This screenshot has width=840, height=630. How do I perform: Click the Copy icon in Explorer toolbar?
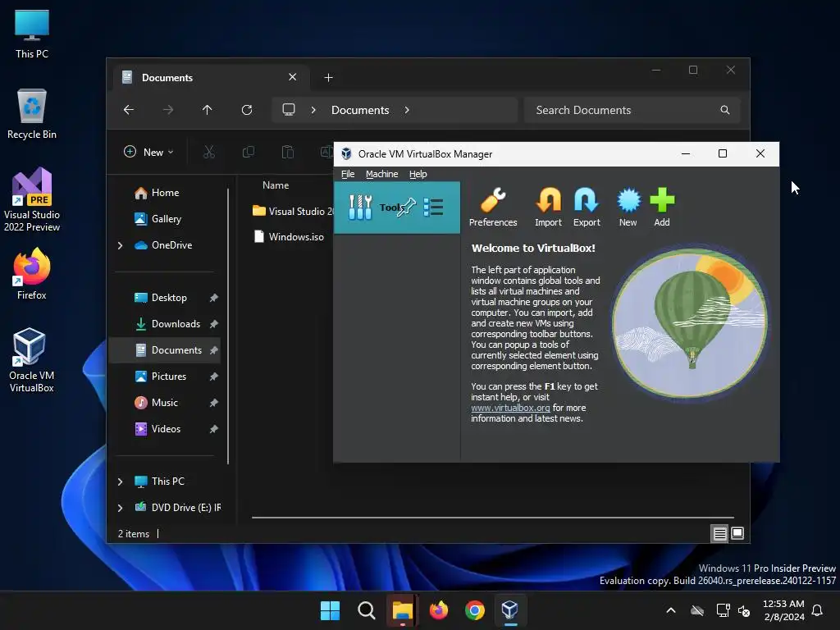pyautogui.click(x=248, y=152)
